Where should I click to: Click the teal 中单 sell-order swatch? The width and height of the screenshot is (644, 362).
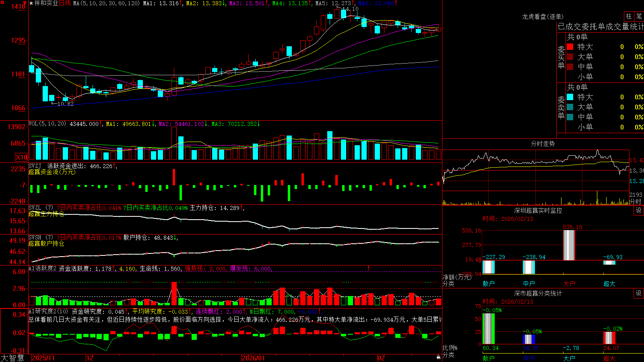tap(570, 117)
